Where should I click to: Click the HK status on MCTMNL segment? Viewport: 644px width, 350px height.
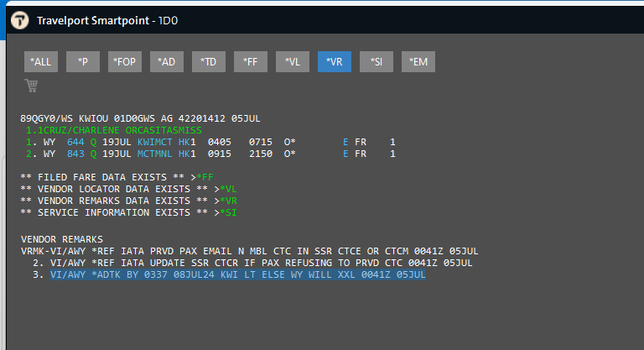click(184, 154)
